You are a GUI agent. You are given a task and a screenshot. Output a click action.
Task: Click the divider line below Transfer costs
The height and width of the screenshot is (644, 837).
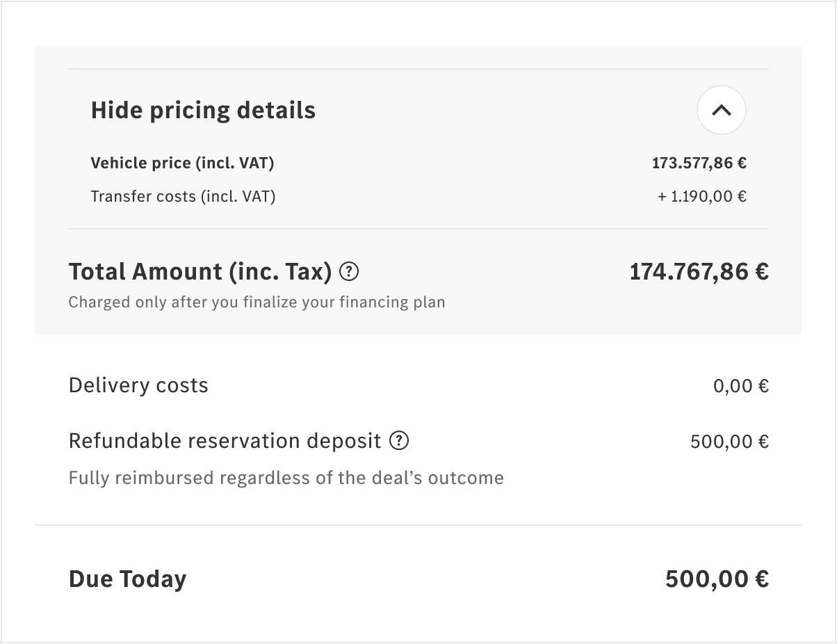point(418,229)
